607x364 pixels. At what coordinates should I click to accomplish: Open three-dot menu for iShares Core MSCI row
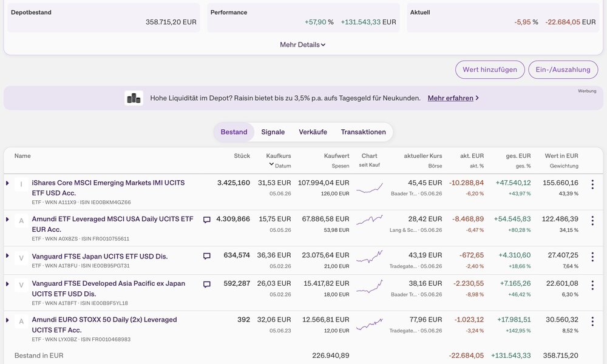(592, 184)
